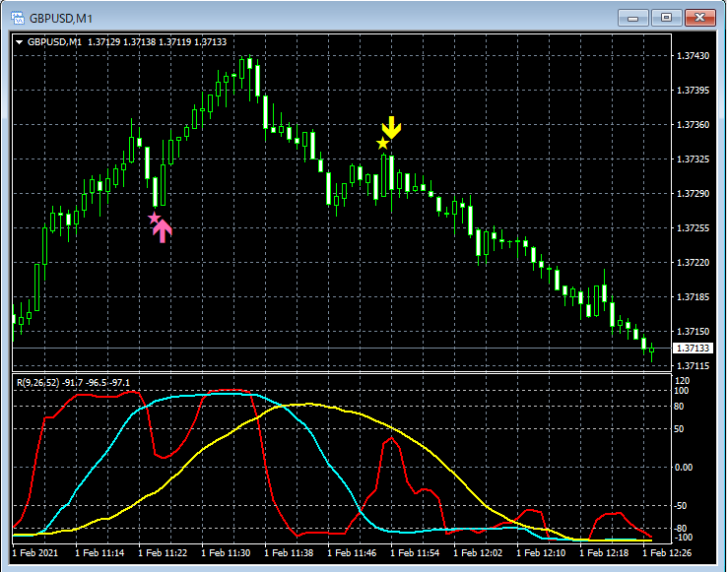The height and width of the screenshot is (572, 728).
Task: Click the 1 Feb 11:22 time label
Action: pyautogui.click(x=163, y=553)
